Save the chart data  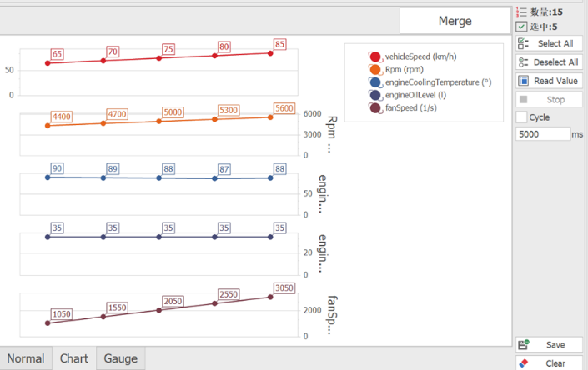tap(549, 344)
